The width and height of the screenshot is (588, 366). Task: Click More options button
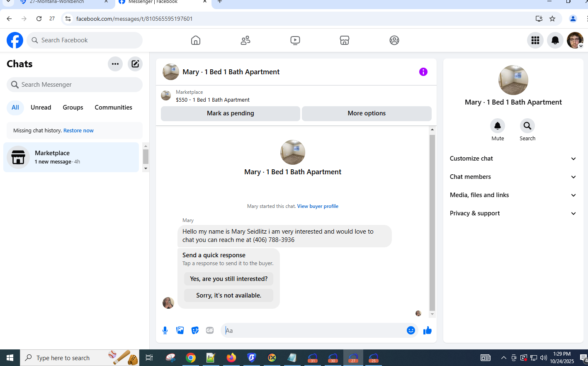[367, 113]
